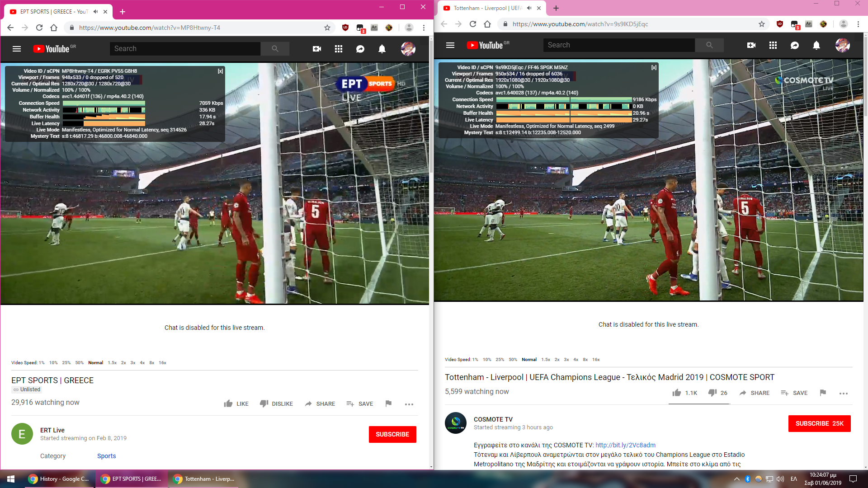Image resolution: width=868 pixels, height=488 pixels.
Task: Open new tab in right Chrome window
Action: tap(556, 8)
